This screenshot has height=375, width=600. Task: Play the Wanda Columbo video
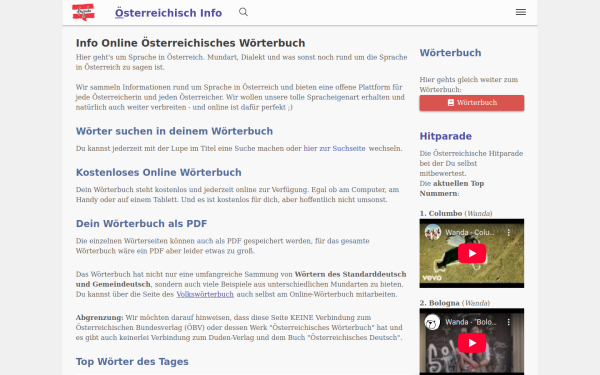point(472,253)
